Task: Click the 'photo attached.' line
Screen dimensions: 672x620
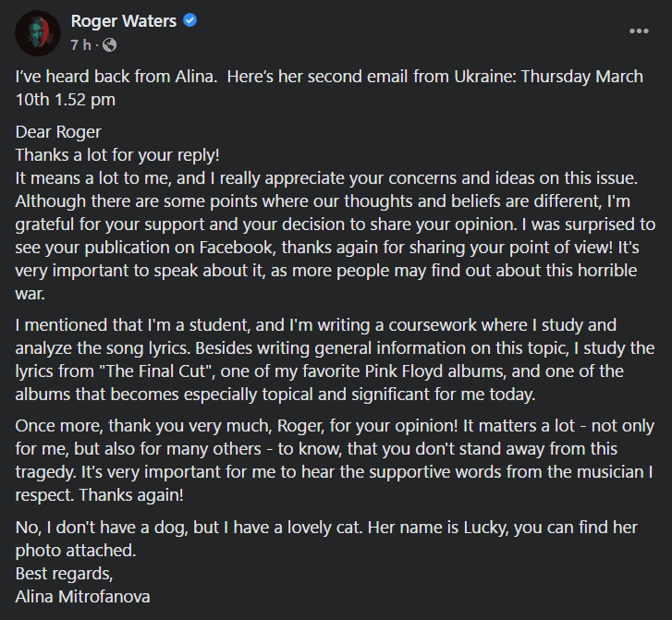Action: (76, 551)
